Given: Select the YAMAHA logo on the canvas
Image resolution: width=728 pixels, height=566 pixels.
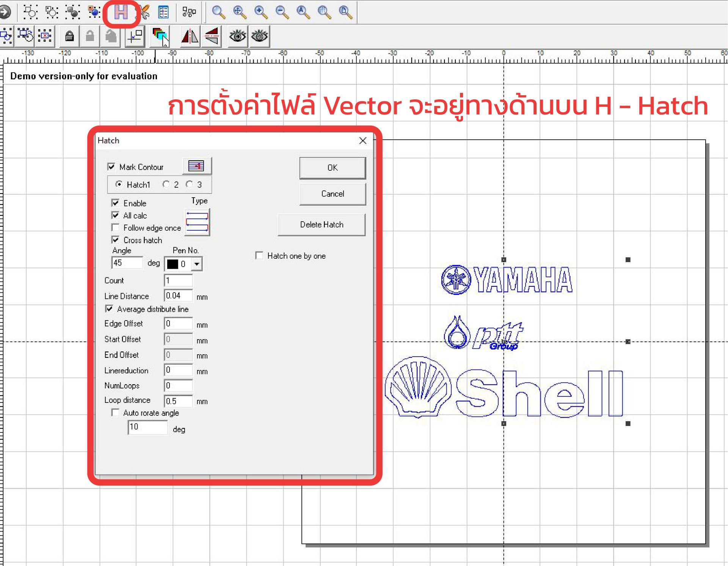Looking at the screenshot, I should tap(507, 280).
